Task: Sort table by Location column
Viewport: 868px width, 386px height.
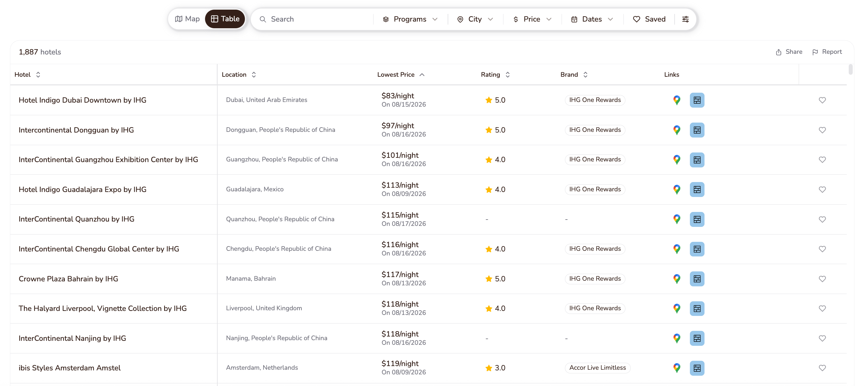Action: (239, 75)
